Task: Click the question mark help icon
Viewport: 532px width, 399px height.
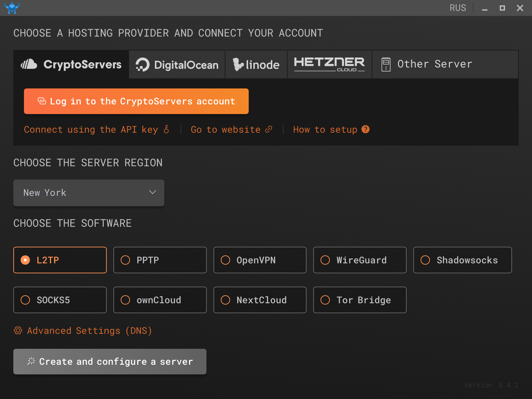Action: click(365, 129)
